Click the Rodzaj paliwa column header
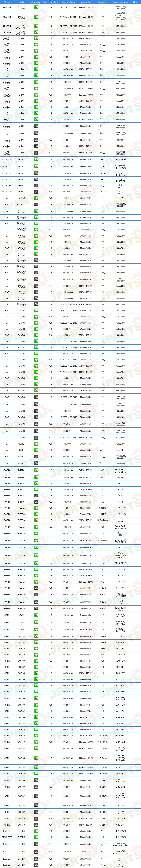Viewport: 141px width, 868px height. [x=35, y=2]
